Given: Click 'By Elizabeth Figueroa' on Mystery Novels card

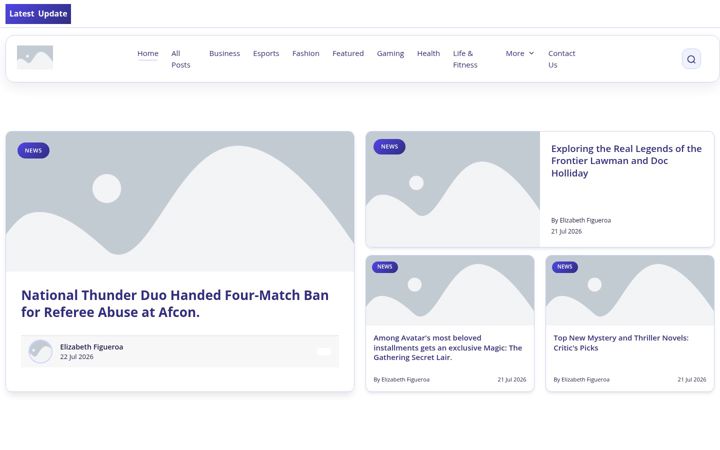Looking at the screenshot, I should [581, 380].
